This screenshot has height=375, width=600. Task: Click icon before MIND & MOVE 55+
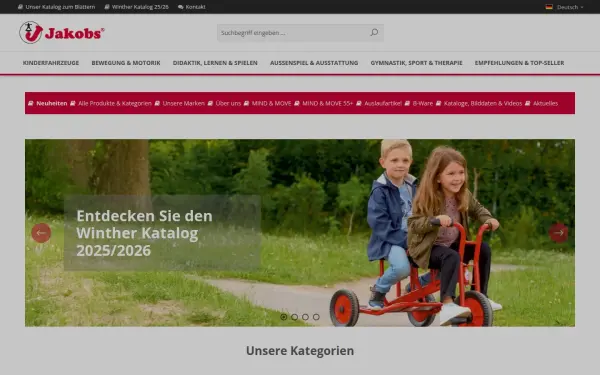click(x=297, y=103)
